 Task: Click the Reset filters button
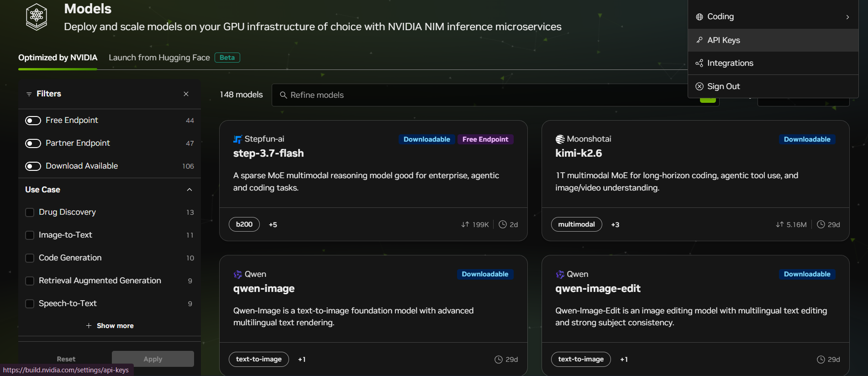coord(66,359)
